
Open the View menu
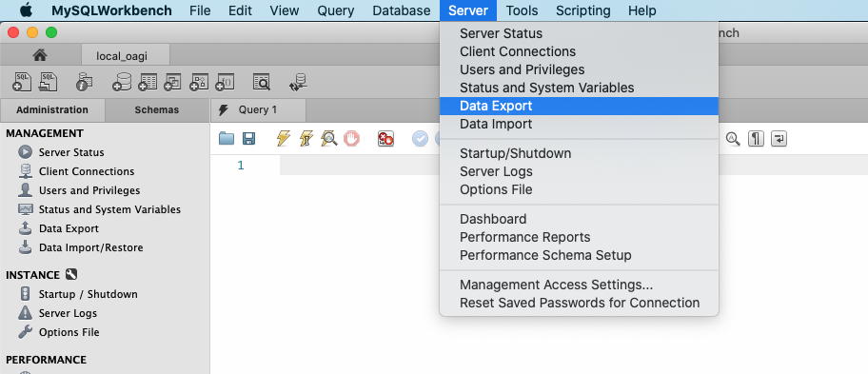click(285, 10)
